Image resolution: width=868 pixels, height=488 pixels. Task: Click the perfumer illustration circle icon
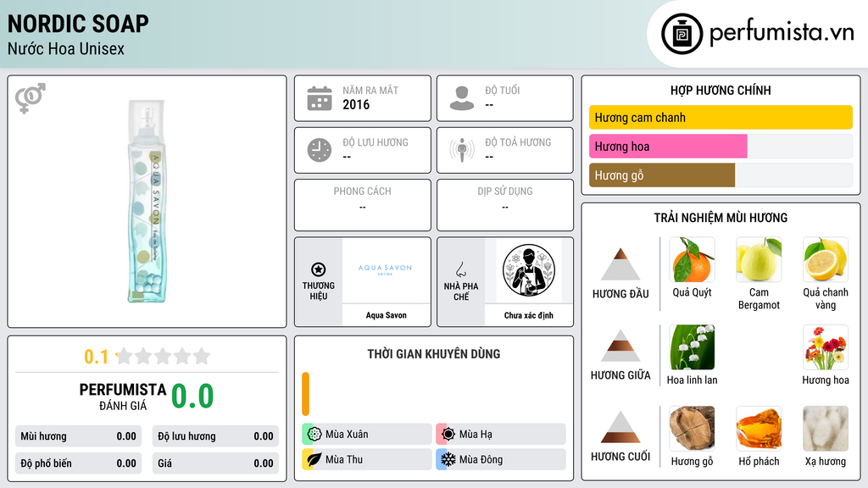[x=529, y=270]
